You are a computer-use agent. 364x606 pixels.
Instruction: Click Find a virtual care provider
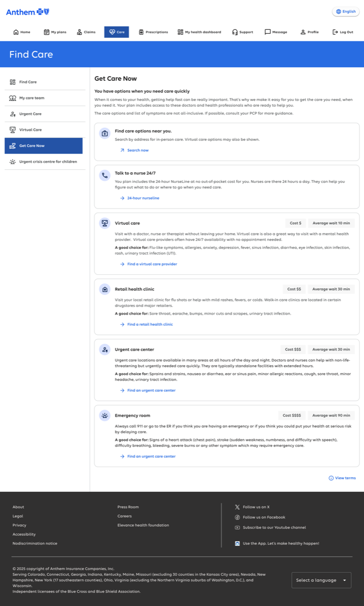coord(148,264)
